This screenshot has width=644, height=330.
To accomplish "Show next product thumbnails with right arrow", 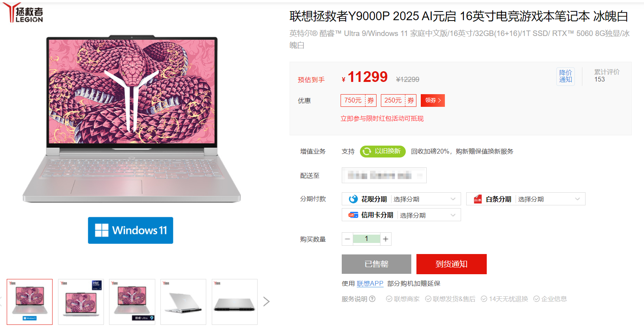I will click(267, 302).
